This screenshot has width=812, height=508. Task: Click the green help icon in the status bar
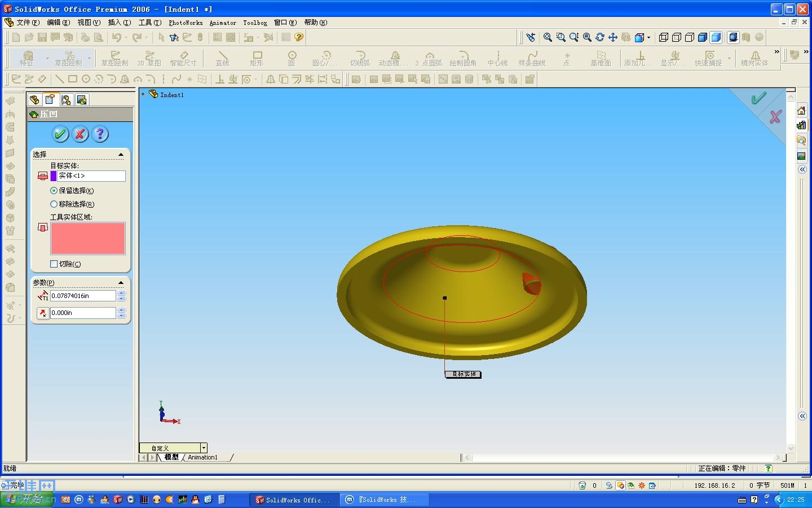click(768, 468)
